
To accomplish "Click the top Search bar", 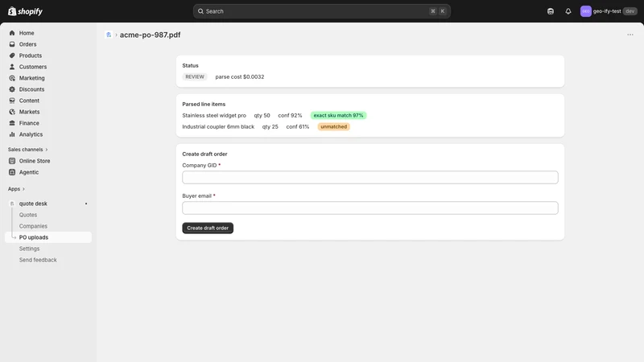I will click(321, 11).
